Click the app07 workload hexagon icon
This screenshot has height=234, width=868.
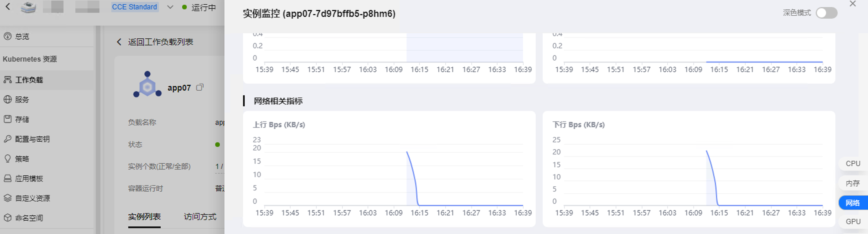(x=147, y=85)
